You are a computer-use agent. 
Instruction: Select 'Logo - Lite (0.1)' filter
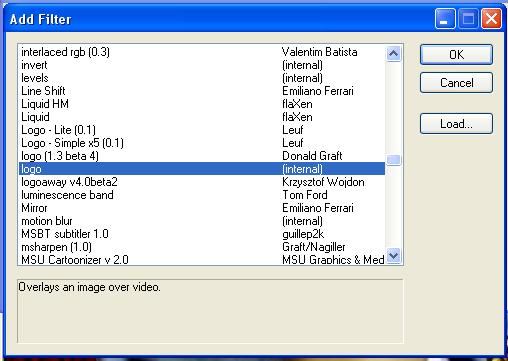tap(202, 130)
